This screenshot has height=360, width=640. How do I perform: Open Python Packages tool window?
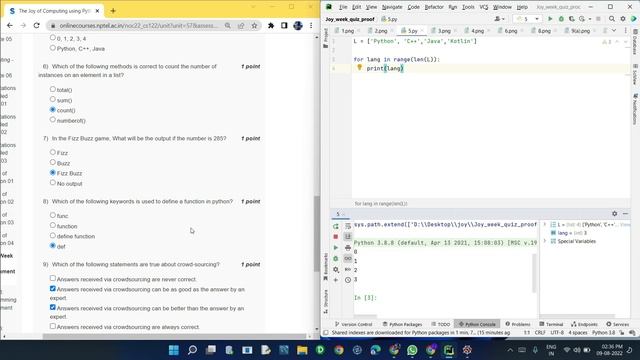pyautogui.click(x=402, y=324)
